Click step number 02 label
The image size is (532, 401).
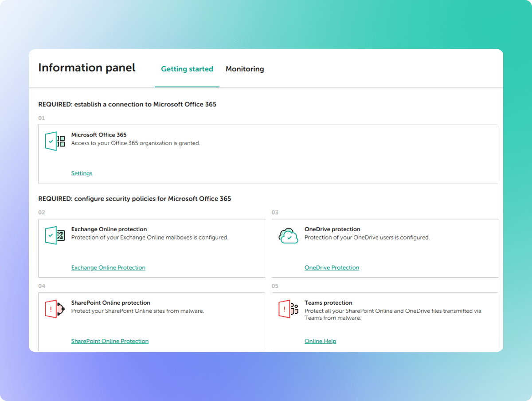tap(42, 212)
